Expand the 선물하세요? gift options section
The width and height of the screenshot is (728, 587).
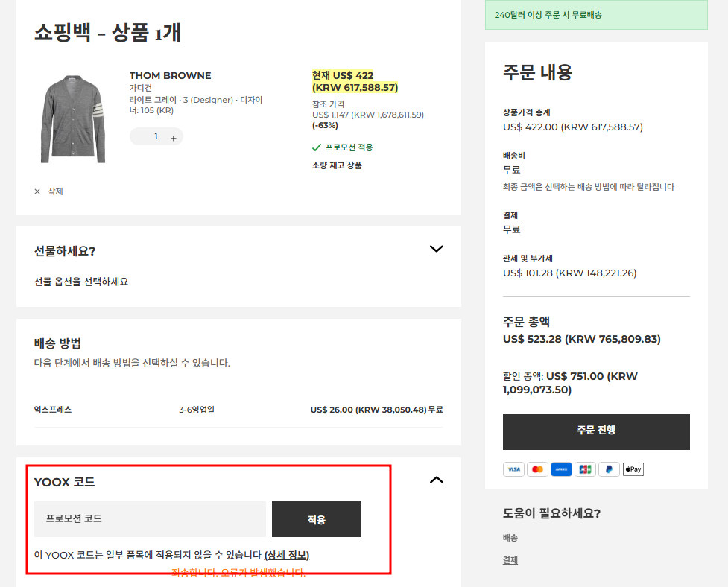click(x=437, y=249)
